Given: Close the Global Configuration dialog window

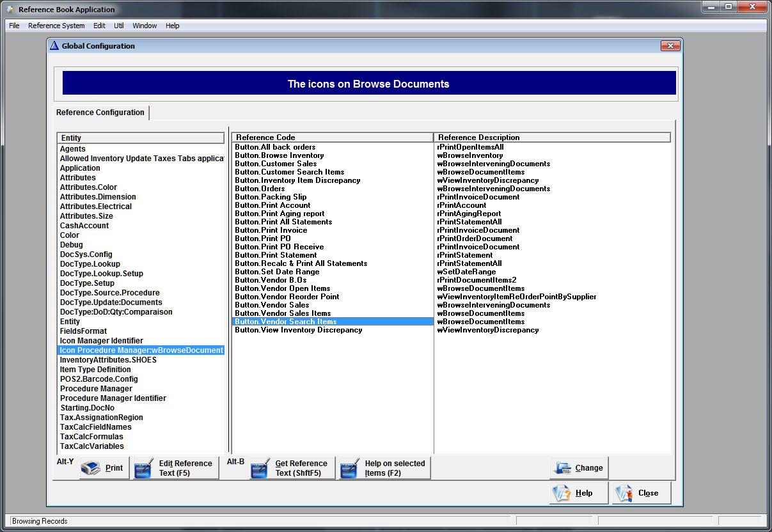Looking at the screenshot, I should tap(670, 46).
